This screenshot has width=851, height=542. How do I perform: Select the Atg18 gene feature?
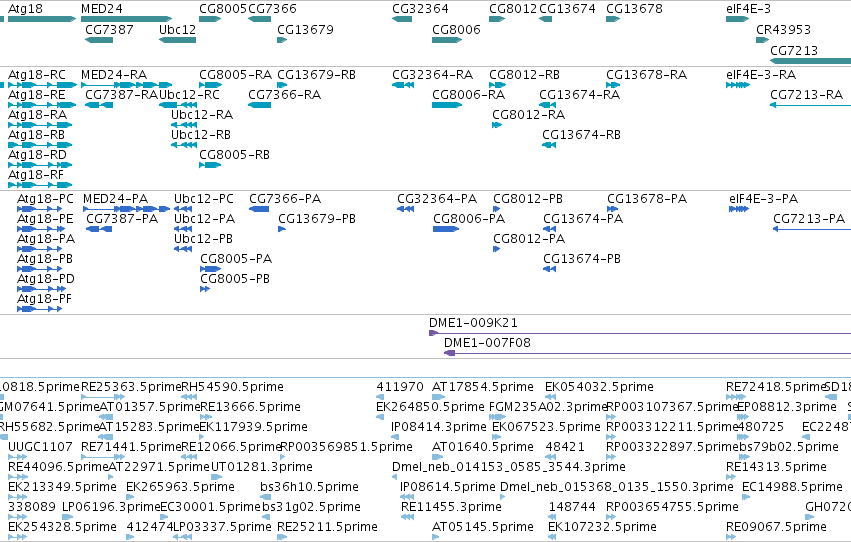click(42, 19)
